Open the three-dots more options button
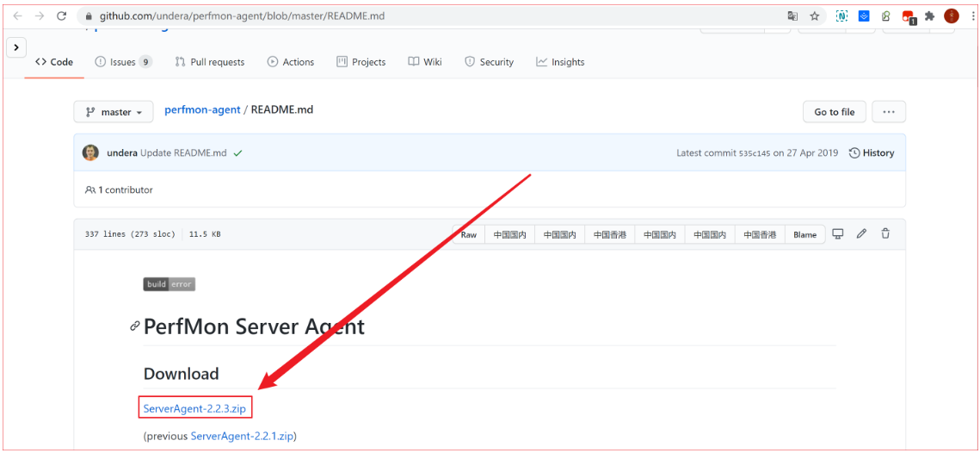 tap(889, 112)
